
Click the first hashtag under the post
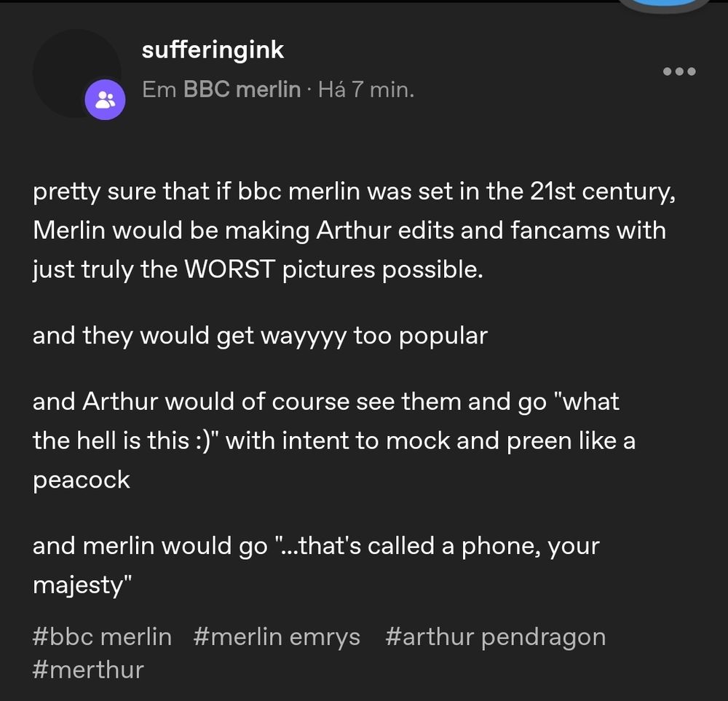pos(100,636)
